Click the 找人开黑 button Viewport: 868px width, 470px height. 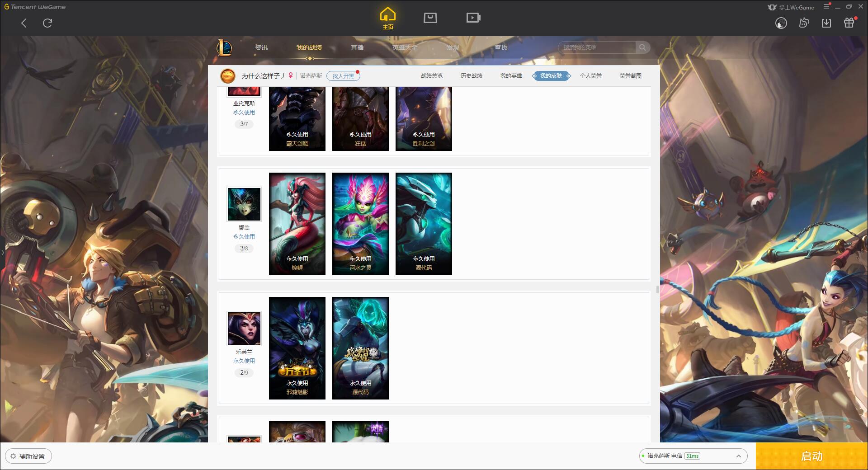(x=343, y=76)
